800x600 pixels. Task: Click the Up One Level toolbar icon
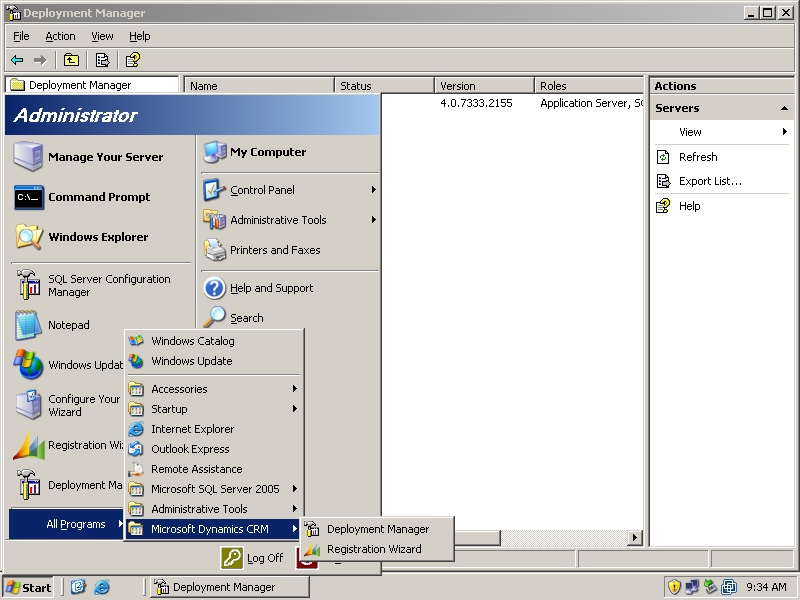coord(71,60)
